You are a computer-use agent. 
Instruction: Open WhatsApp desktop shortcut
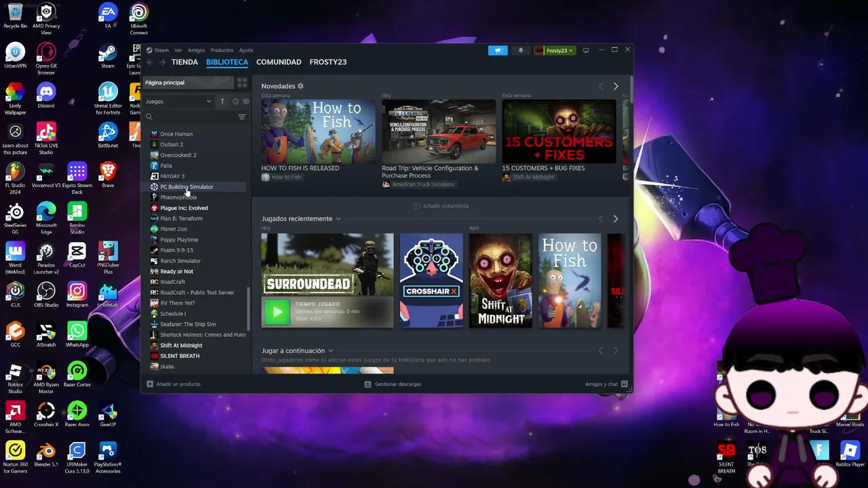[x=77, y=335]
